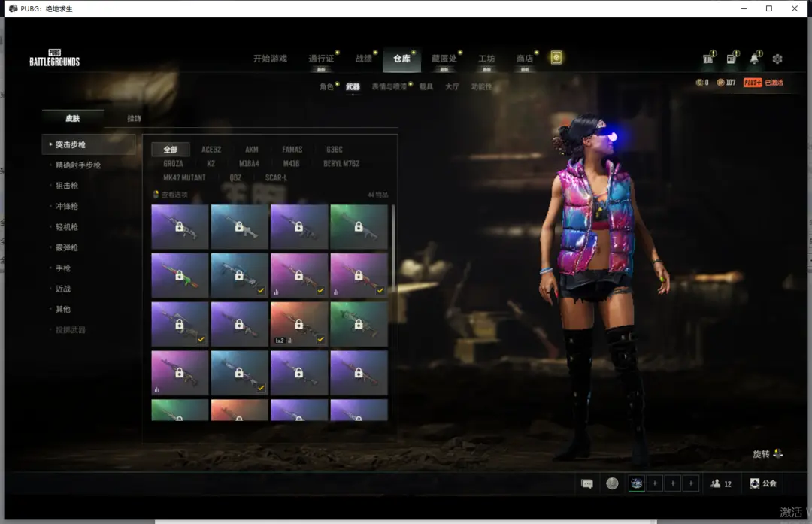Select the 武器 sub-tab
Screen dimensions: 812x524
click(x=353, y=86)
